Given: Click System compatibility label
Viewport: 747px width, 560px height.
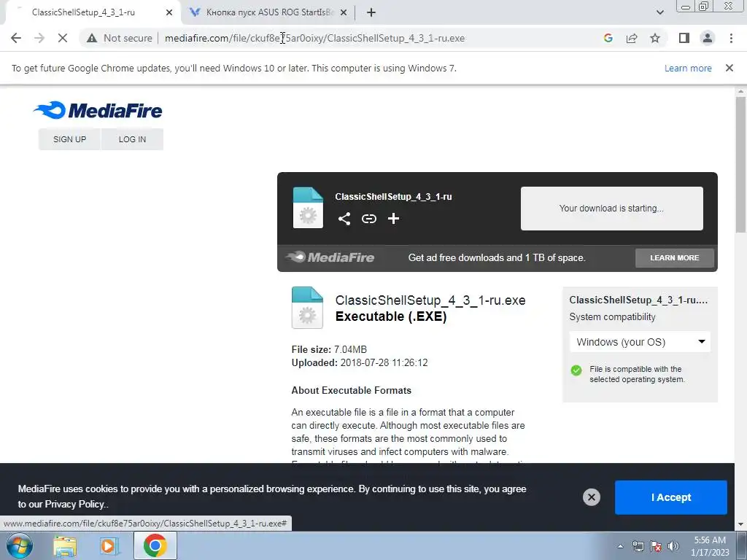Looking at the screenshot, I should click(612, 317).
